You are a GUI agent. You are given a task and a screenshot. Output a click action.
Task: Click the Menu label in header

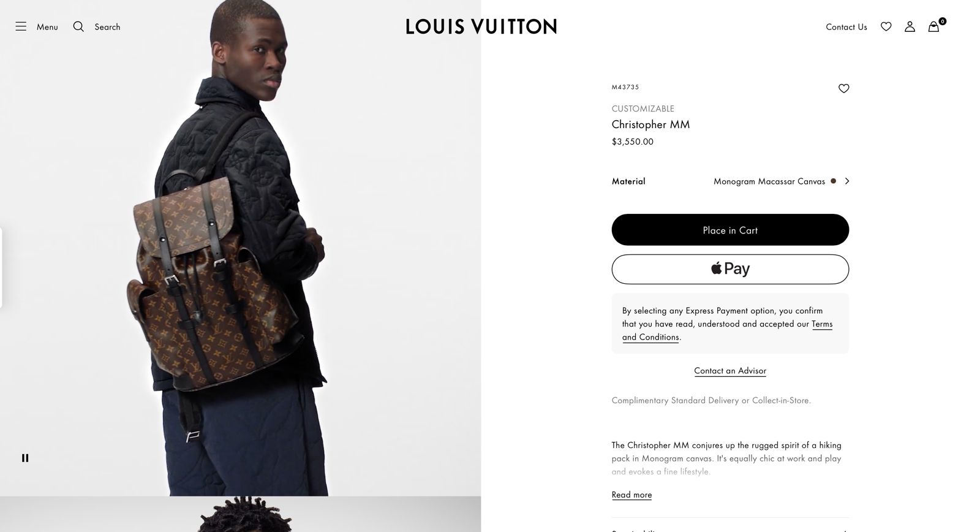(x=47, y=27)
